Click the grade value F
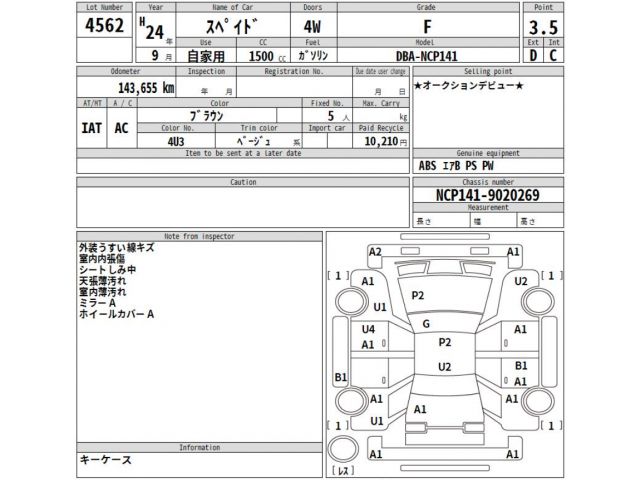Screen dimensions: 640x480 click(x=427, y=27)
